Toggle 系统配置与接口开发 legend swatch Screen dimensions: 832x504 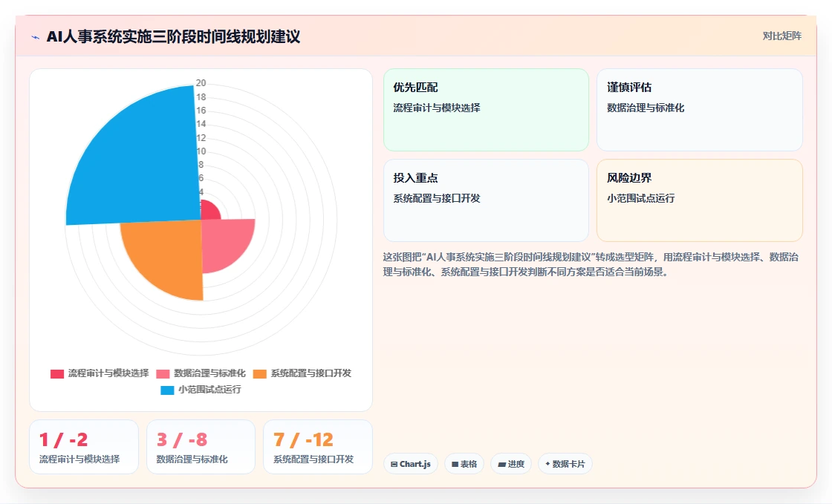[x=259, y=373]
